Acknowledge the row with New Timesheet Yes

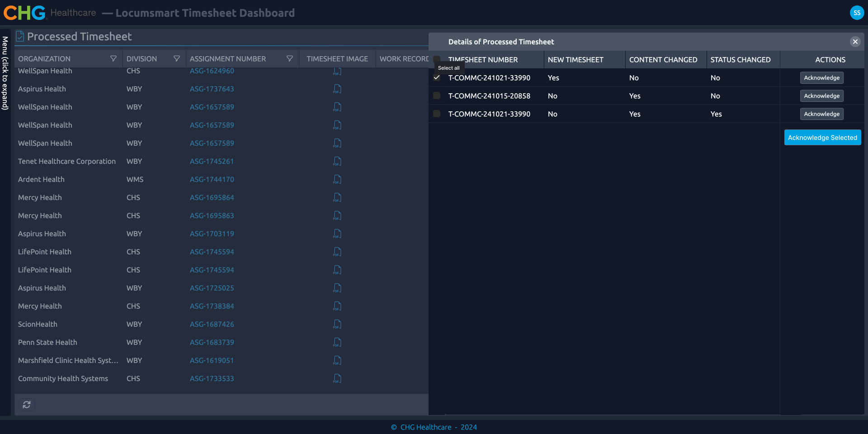pos(821,78)
